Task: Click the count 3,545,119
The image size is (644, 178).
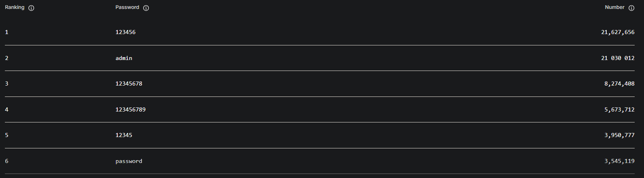Action: pos(619,161)
